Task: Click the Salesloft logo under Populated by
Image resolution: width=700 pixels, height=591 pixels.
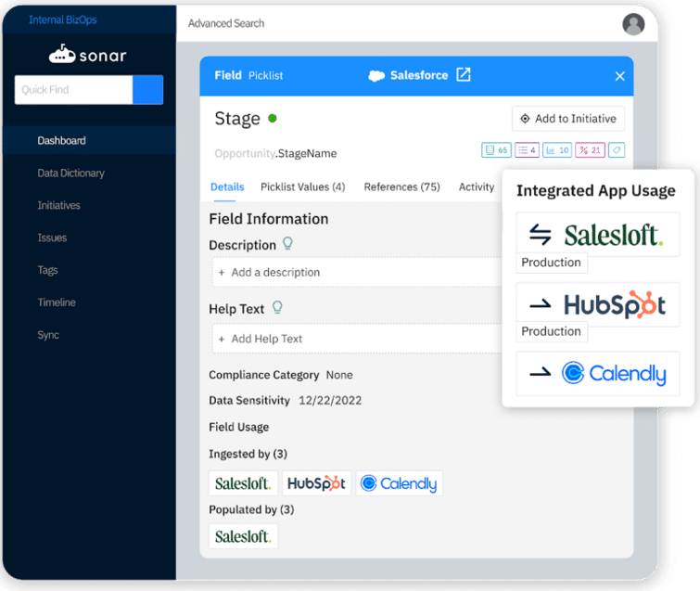Action: pos(243,536)
